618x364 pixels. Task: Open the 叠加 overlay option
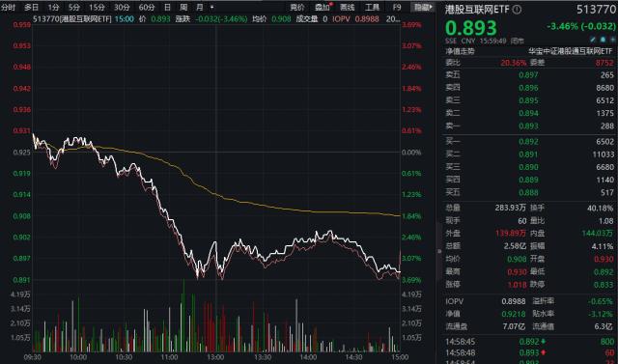click(x=323, y=7)
